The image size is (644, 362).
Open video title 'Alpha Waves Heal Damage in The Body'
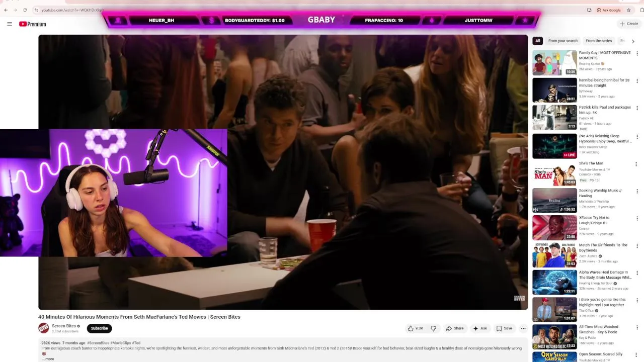point(605,275)
